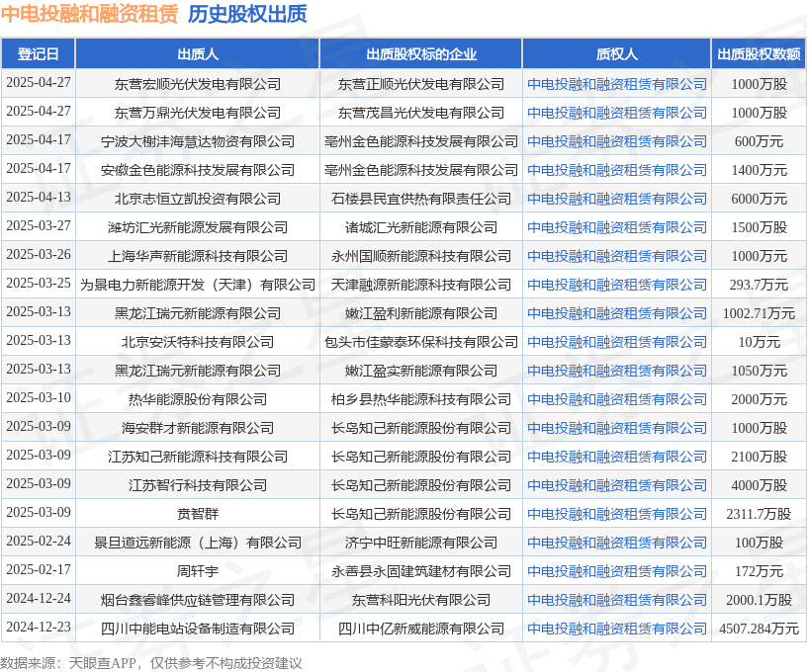
Task: Click target company 东营正顺光伏发电有限公司
Action: pyautogui.click(x=421, y=84)
